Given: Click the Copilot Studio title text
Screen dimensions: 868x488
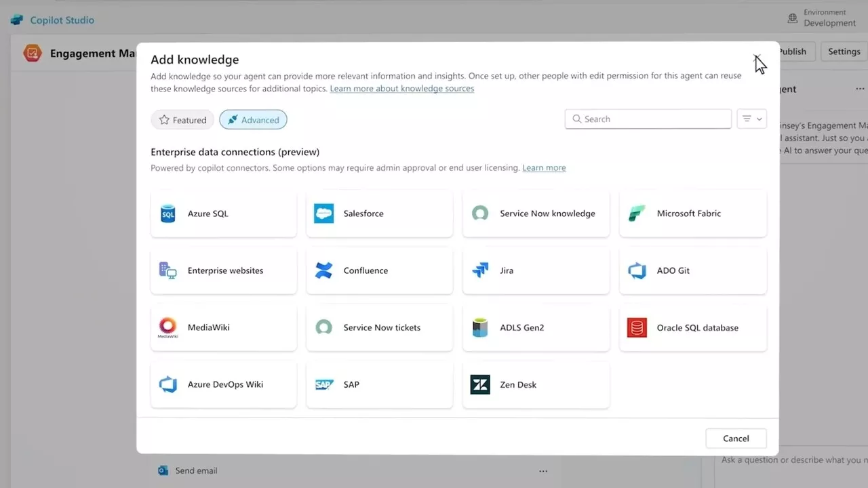Looking at the screenshot, I should point(62,20).
